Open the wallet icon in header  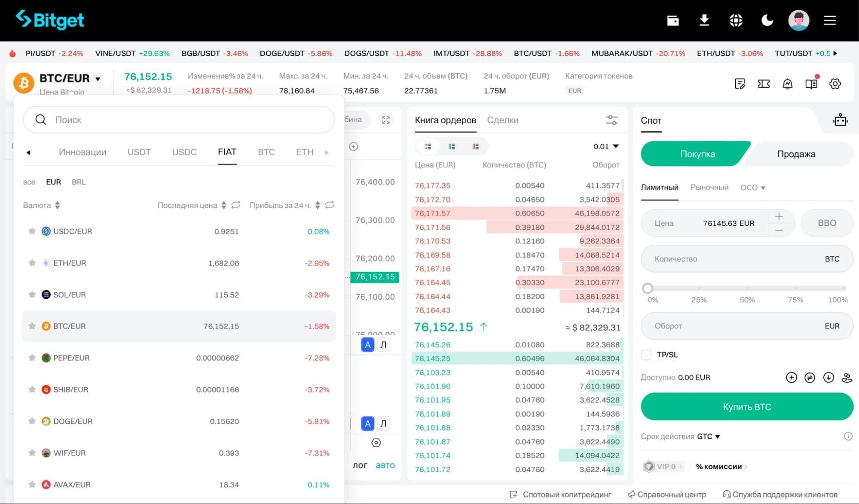click(x=673, y=20)
